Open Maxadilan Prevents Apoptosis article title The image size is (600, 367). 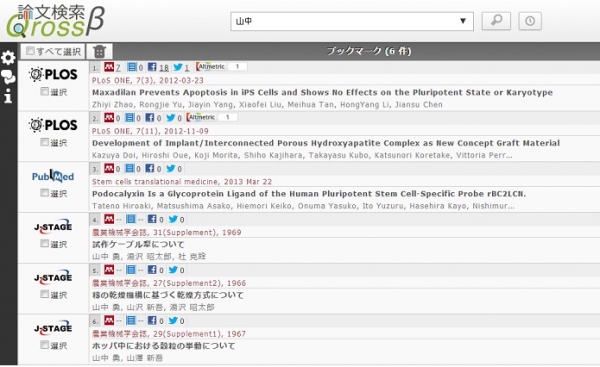[322, 92]
